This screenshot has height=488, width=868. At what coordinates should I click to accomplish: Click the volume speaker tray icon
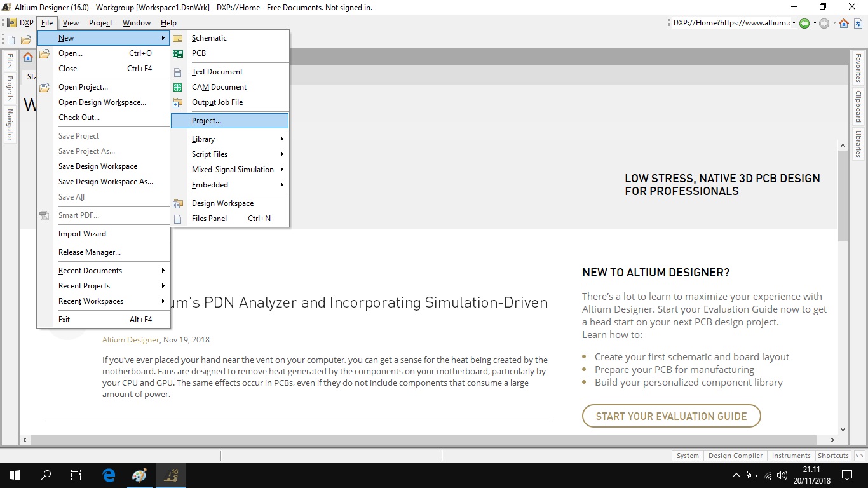pyautogui.click(x=782, y=475)
